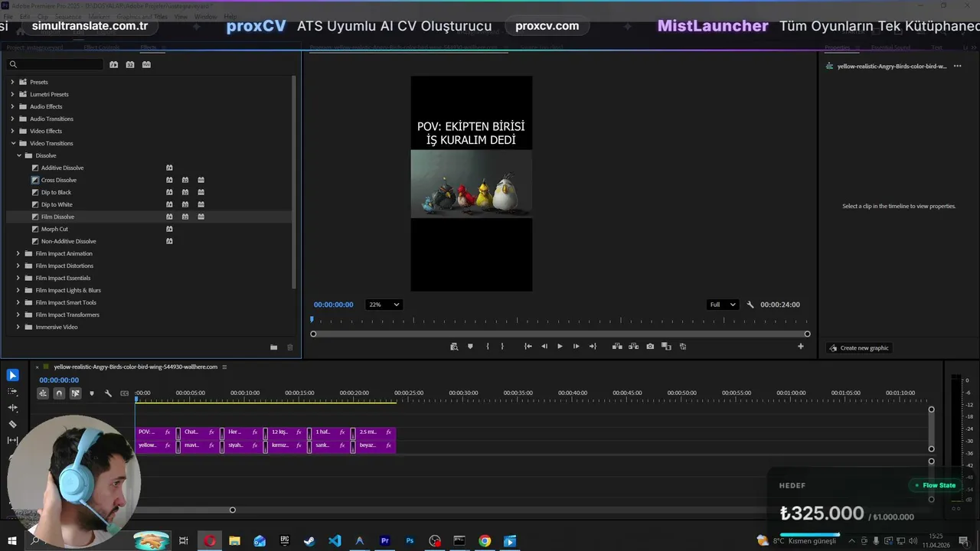
Task: Step forward one frame
Action: pos(577,347)
